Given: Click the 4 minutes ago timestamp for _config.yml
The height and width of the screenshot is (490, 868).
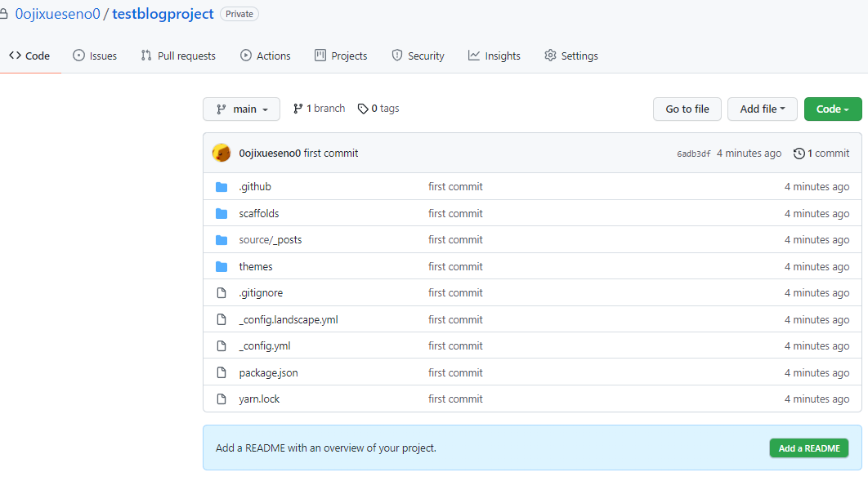Looking at the screenshot, I should click(x=817, y=345).
